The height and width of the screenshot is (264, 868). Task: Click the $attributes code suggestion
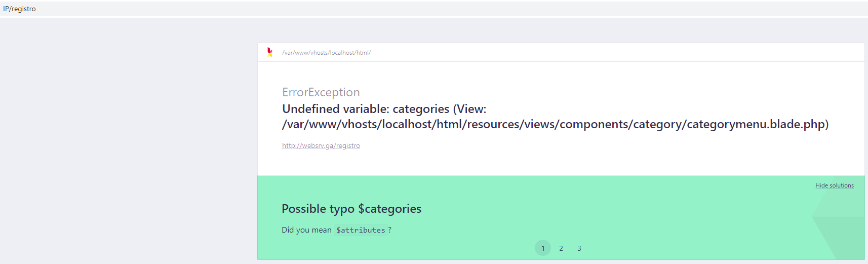(361, 230)
